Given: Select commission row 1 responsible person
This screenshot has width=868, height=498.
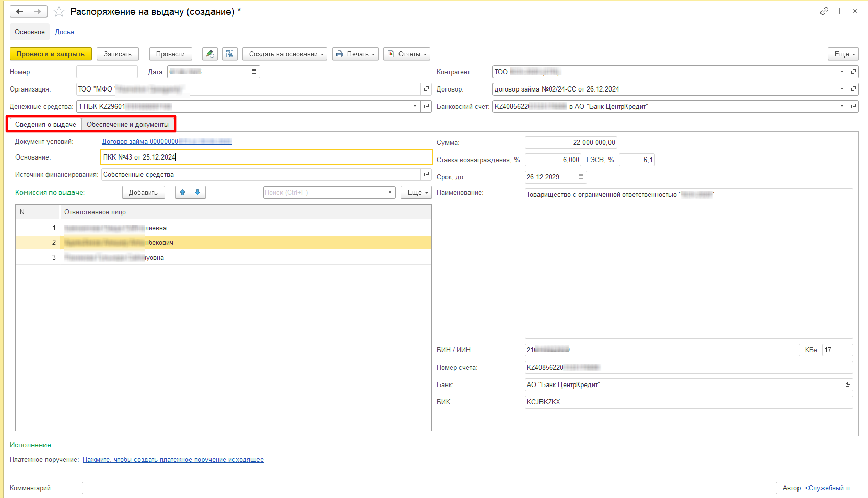Looking at the screenshot, I should [x=246, y=228].
